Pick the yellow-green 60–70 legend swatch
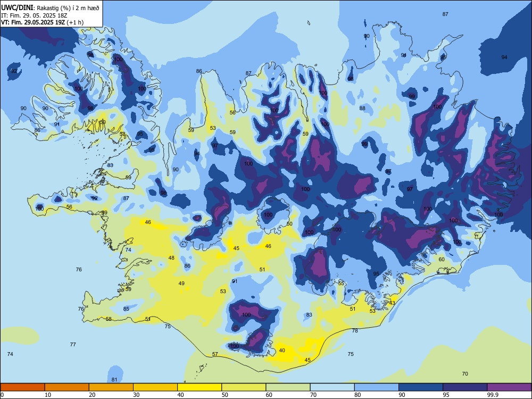The height and width of the screenshot is (399, 532). point(288,387)
